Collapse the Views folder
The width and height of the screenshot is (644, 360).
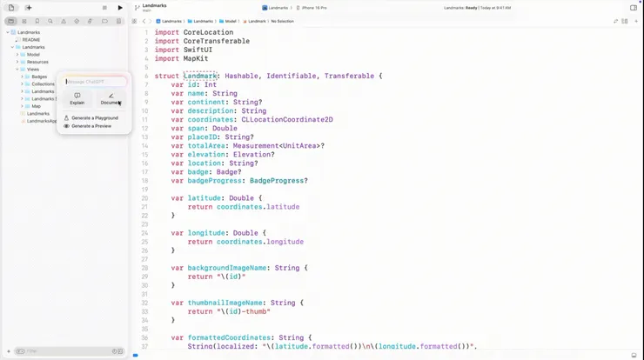pyautogui.click(x=17, y=69)
